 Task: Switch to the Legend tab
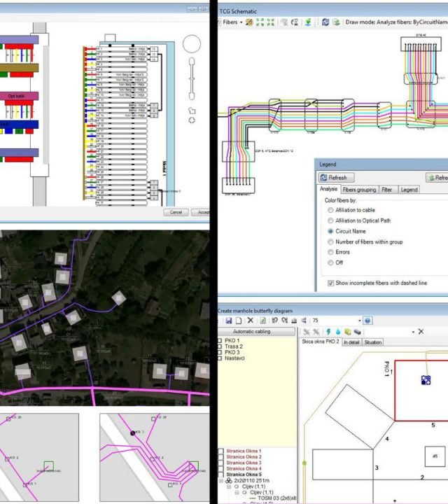409,190
